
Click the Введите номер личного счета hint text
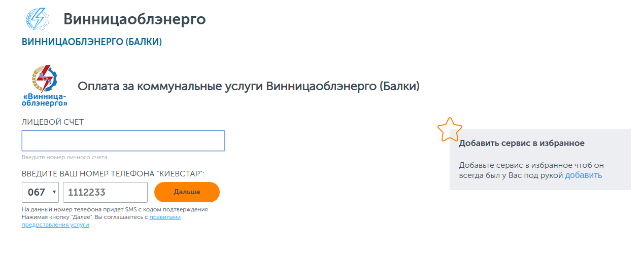(x=64, y=157)
